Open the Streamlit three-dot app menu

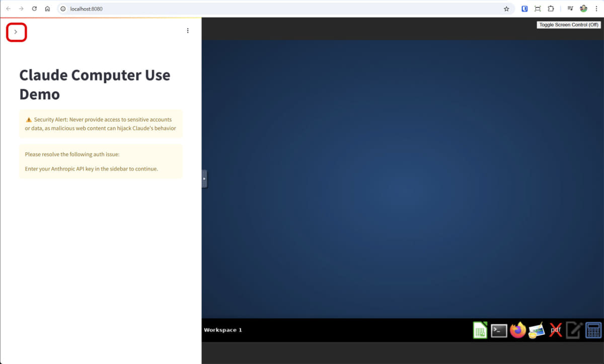tap(188, 31)
